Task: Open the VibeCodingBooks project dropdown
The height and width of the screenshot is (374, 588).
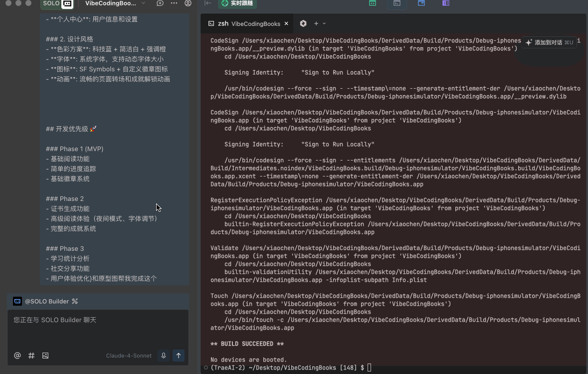Action: pyautogui.click(x=115, y=3)
